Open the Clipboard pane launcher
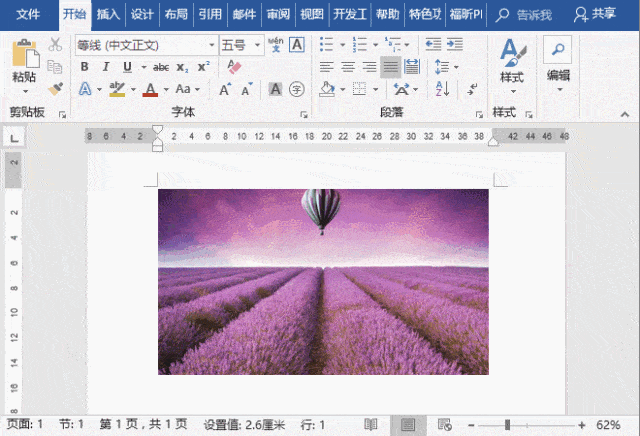 (x=62, y=115)
